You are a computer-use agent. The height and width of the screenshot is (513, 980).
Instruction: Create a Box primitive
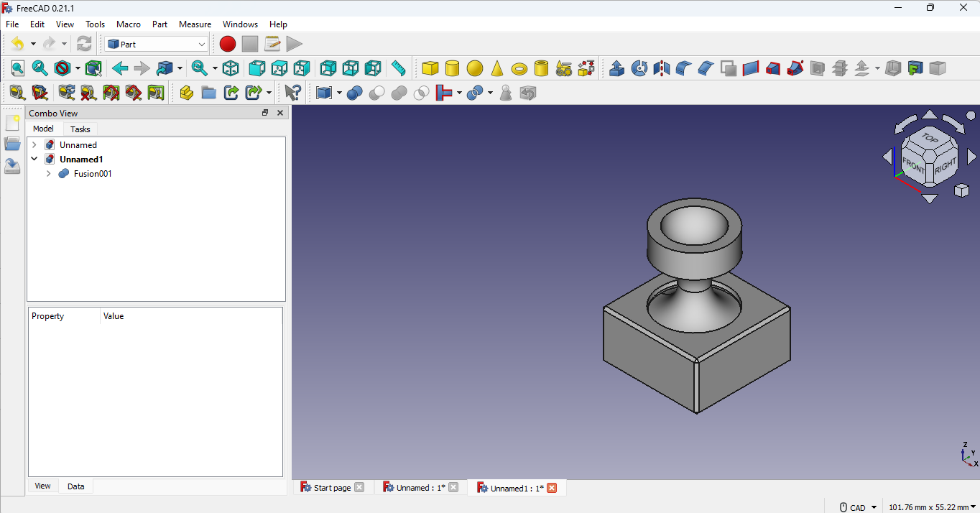[430, 68]
